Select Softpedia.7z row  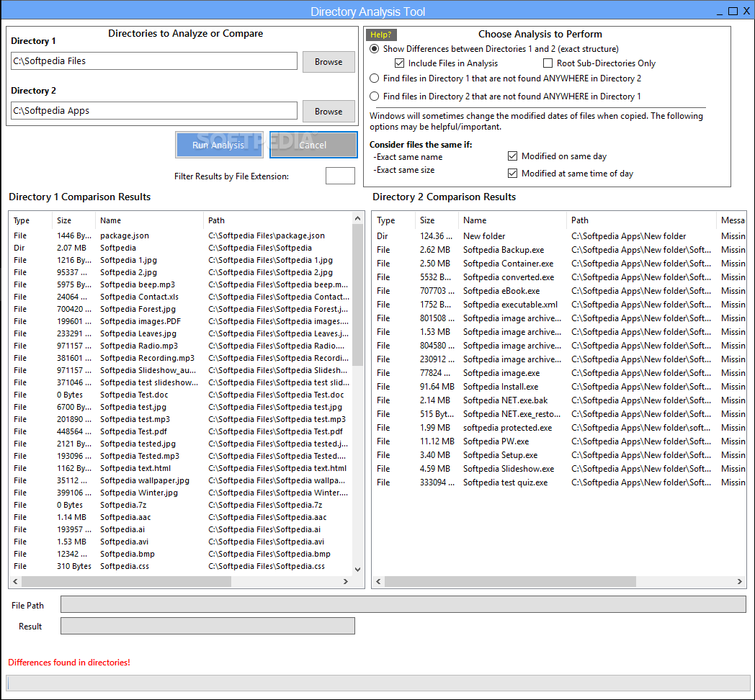[181, 505]
